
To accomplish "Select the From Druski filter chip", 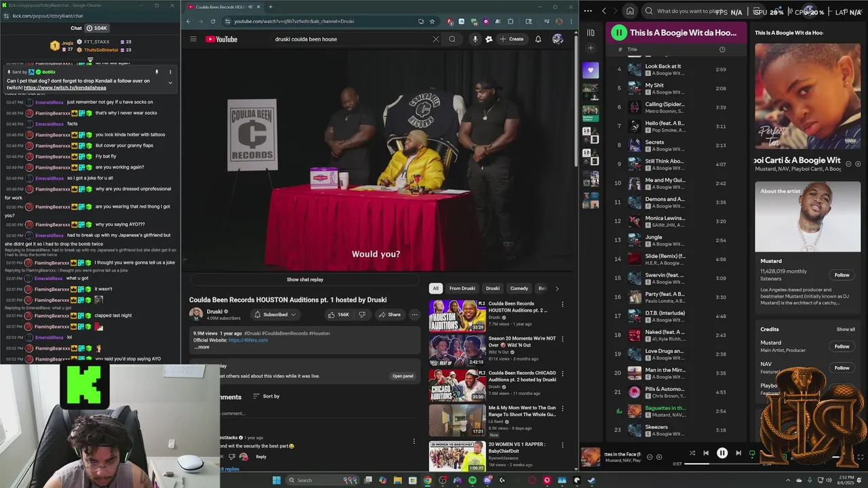I will tap(462, 288).
